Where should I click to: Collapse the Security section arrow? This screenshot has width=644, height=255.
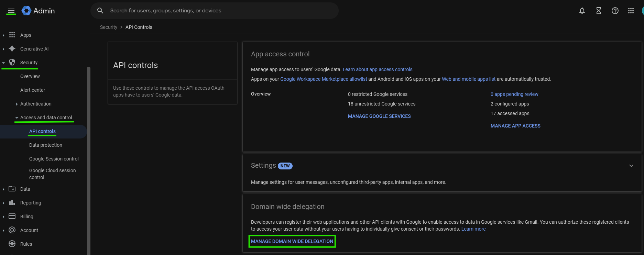3,63
